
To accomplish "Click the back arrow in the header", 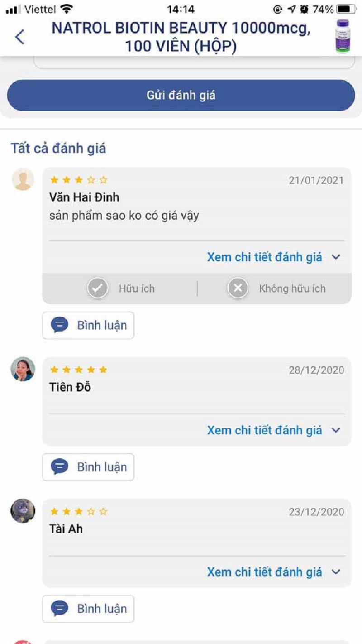I will 19,37.
